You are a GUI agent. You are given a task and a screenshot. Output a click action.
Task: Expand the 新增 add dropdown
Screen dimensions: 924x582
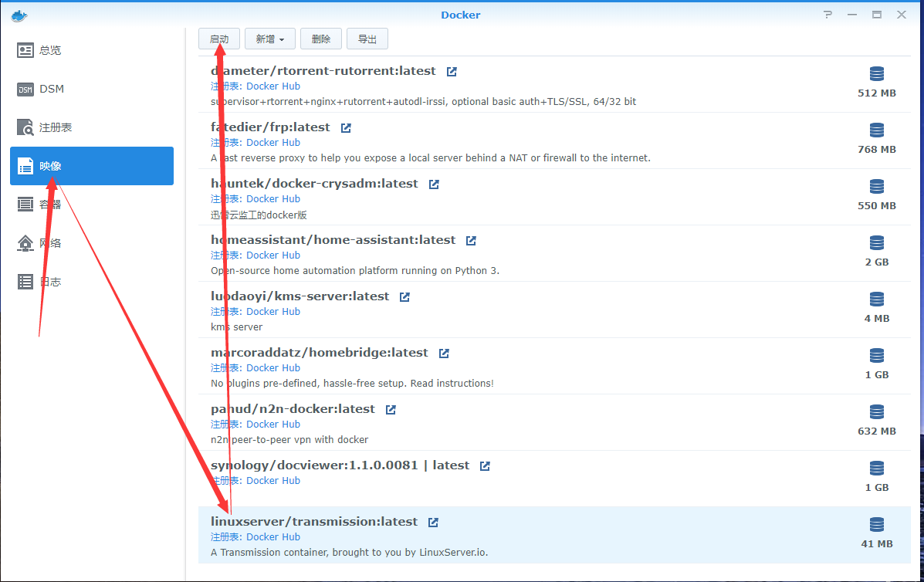tap(270, 39)
